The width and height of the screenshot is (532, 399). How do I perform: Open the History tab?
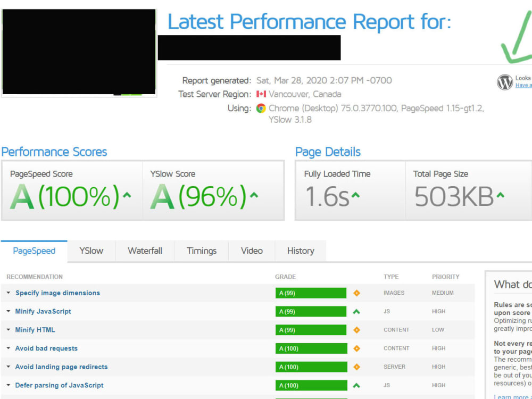[301, 251]
